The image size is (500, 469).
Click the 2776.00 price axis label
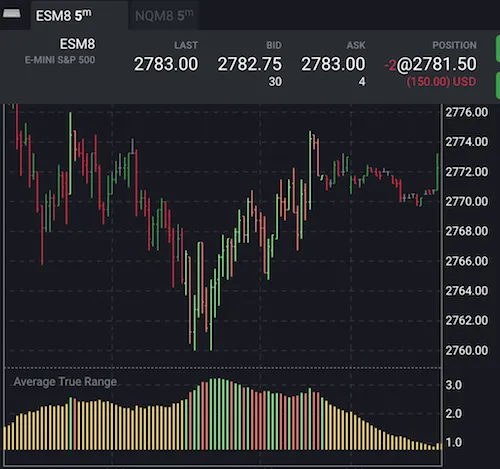[467, 112]
